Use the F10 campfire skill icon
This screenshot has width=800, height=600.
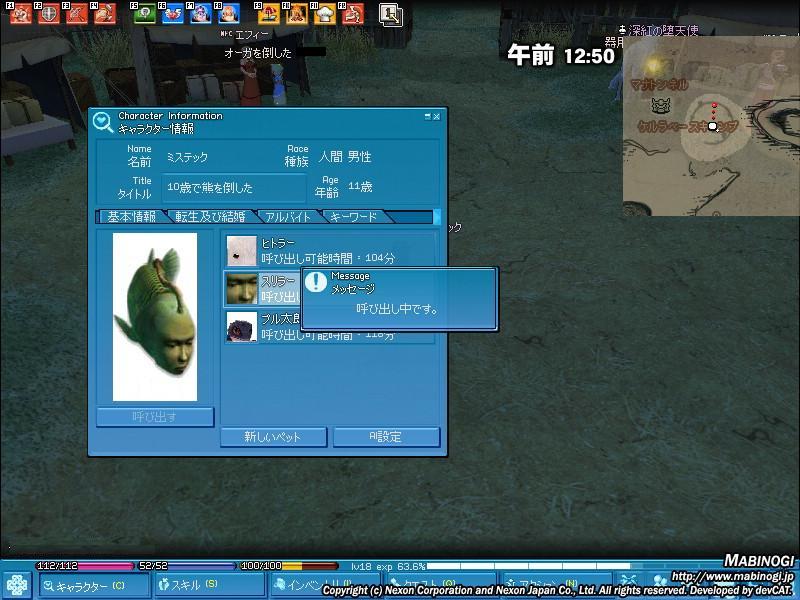(x=296, y=13)
